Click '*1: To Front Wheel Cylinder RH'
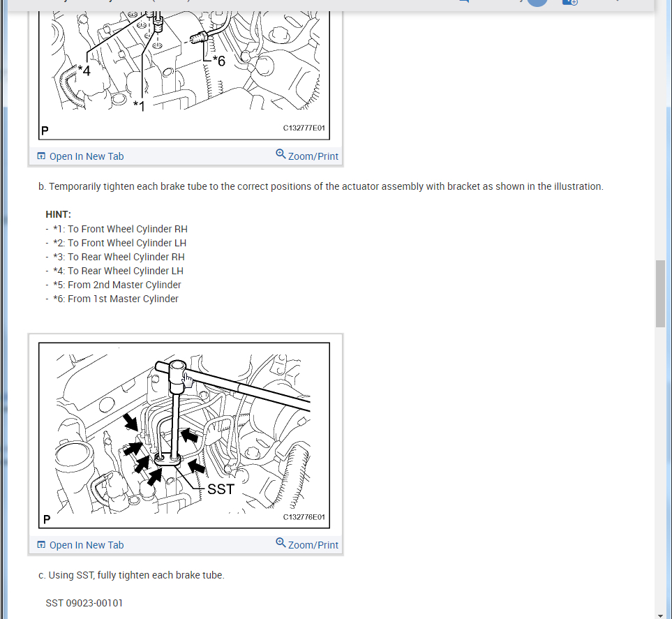The image size is (672, 619). (121, 229)
